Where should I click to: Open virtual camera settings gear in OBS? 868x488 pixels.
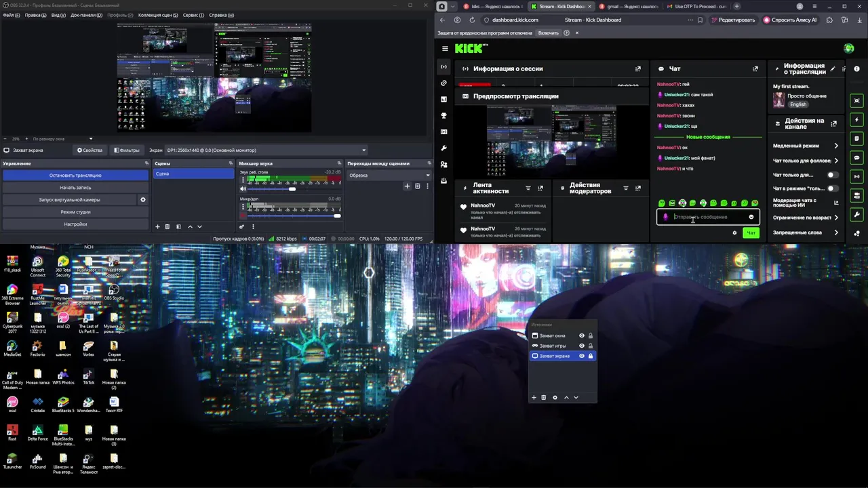[143, 200]
